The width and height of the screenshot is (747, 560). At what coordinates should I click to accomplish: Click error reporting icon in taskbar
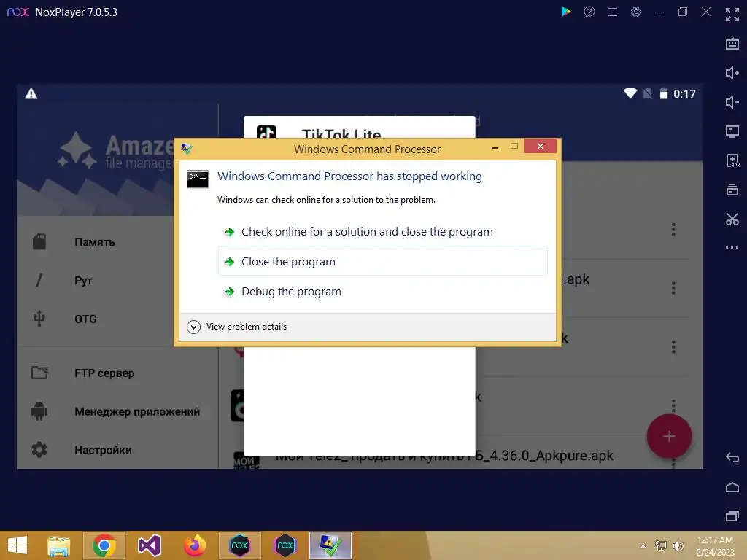[330, 545]
